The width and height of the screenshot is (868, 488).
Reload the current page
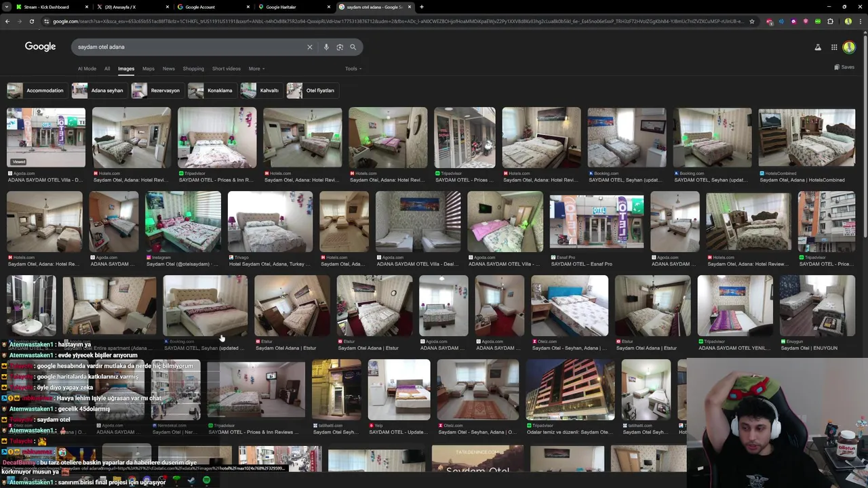point(31,22)
